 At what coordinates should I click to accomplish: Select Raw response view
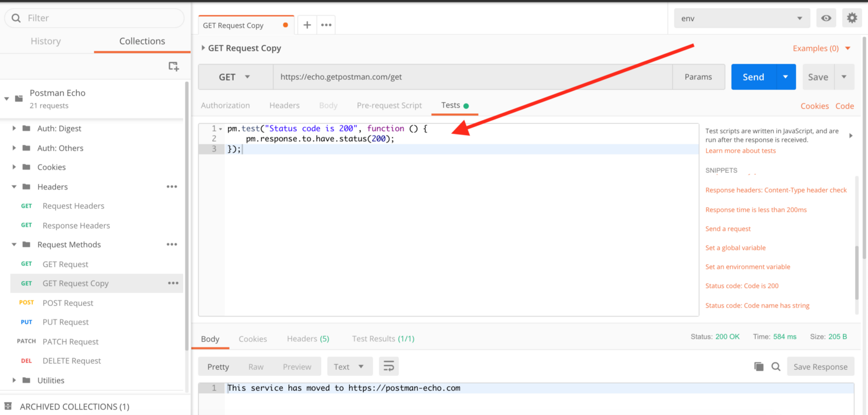256,367
